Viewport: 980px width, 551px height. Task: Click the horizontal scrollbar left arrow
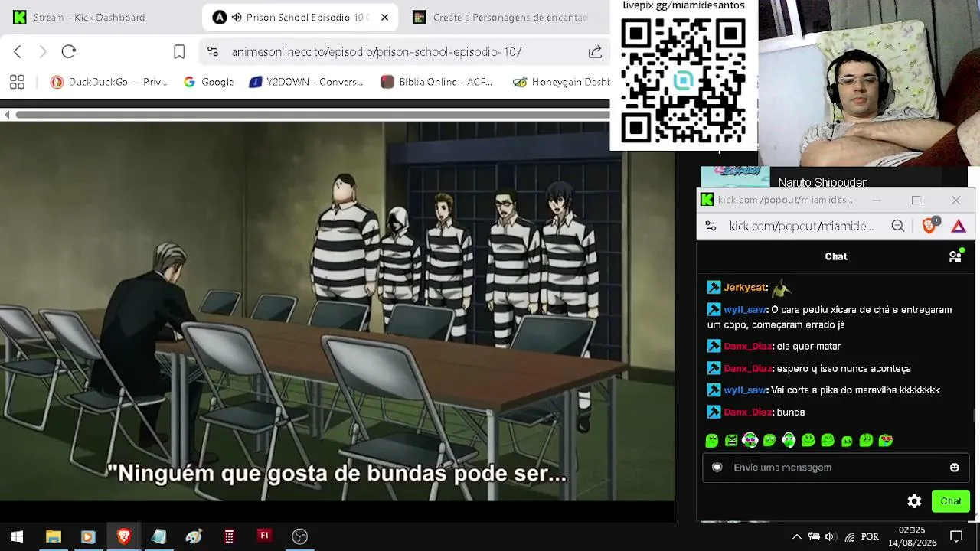7,115
